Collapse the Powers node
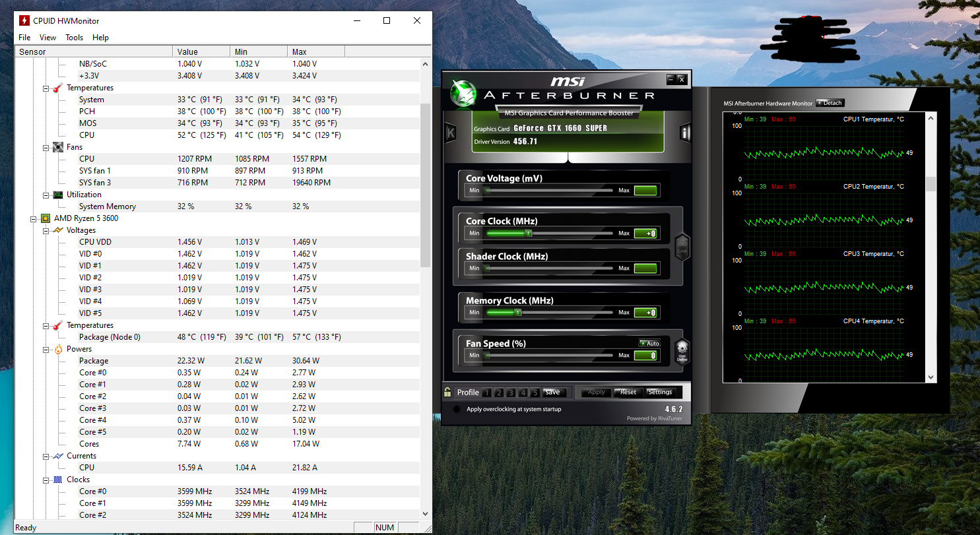The image size is (980, 535). point(46,350)
